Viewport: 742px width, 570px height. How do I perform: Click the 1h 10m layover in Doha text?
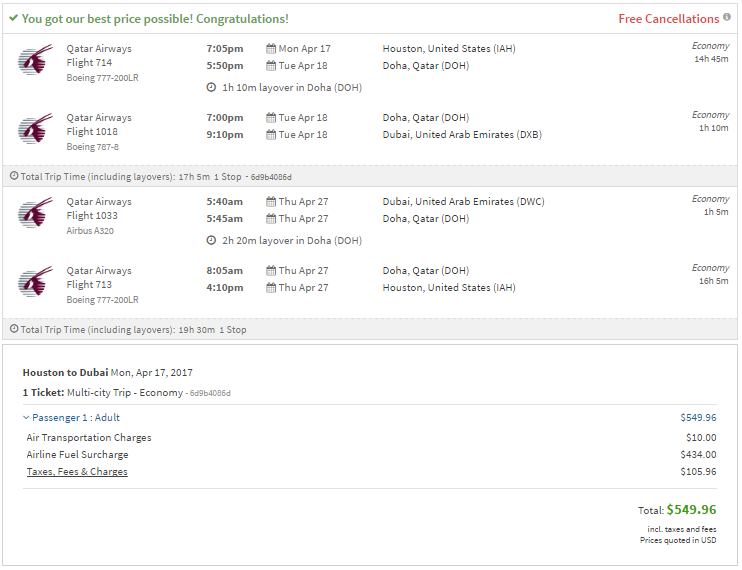point(292,88)
